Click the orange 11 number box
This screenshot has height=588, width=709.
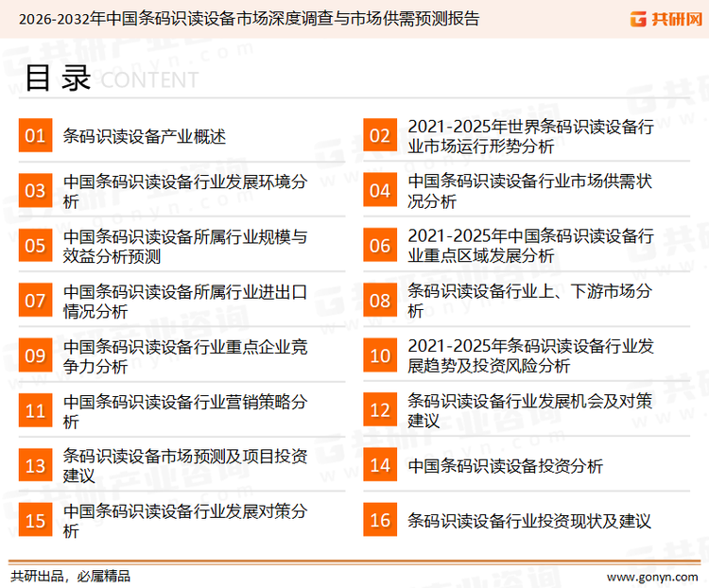(x=35, y=410)
